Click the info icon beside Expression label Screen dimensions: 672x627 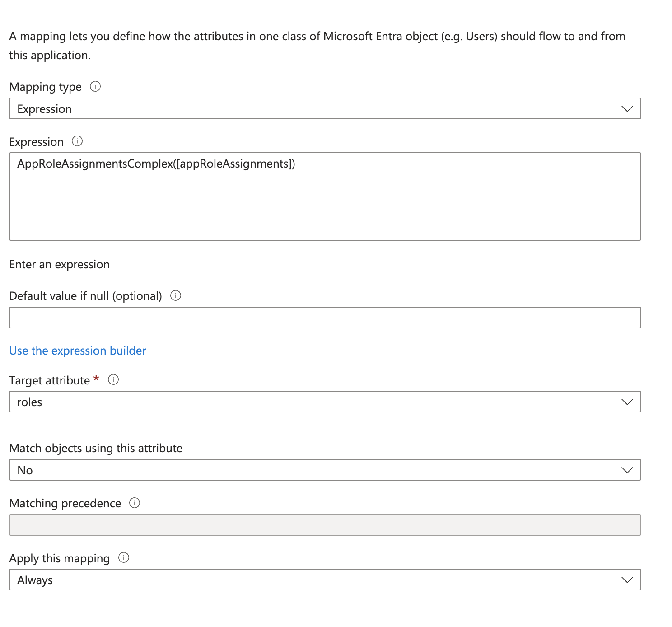[x=77, y=141]
